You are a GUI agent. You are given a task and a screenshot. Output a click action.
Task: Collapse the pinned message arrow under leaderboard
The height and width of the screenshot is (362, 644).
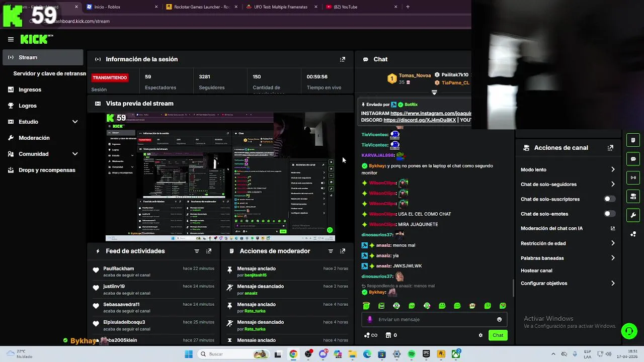pos(434,93)
